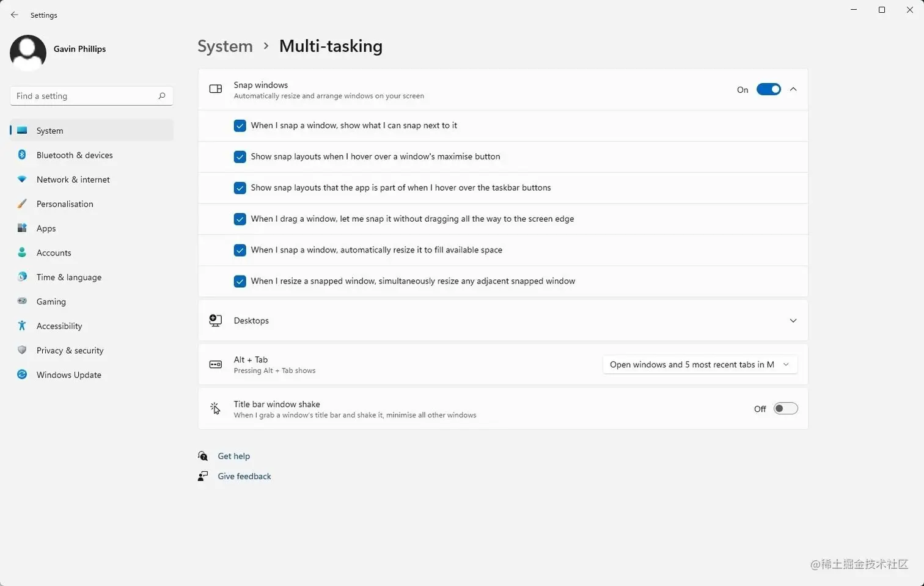Viewport: 924px width, 586px height.
Task: Click the Snap windows description text
Action: [329, 96]
